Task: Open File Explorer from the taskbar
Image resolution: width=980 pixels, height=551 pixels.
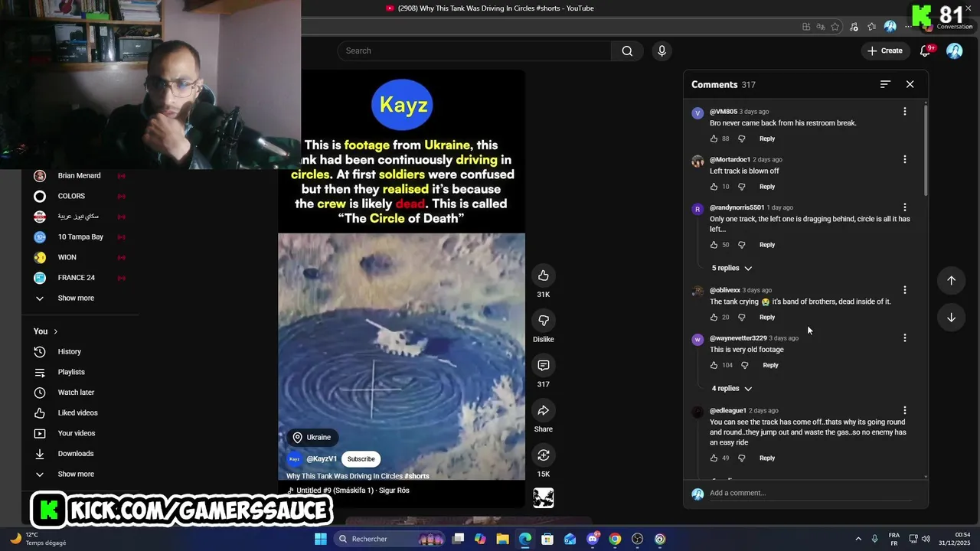Action: click(x=502, y=539)
